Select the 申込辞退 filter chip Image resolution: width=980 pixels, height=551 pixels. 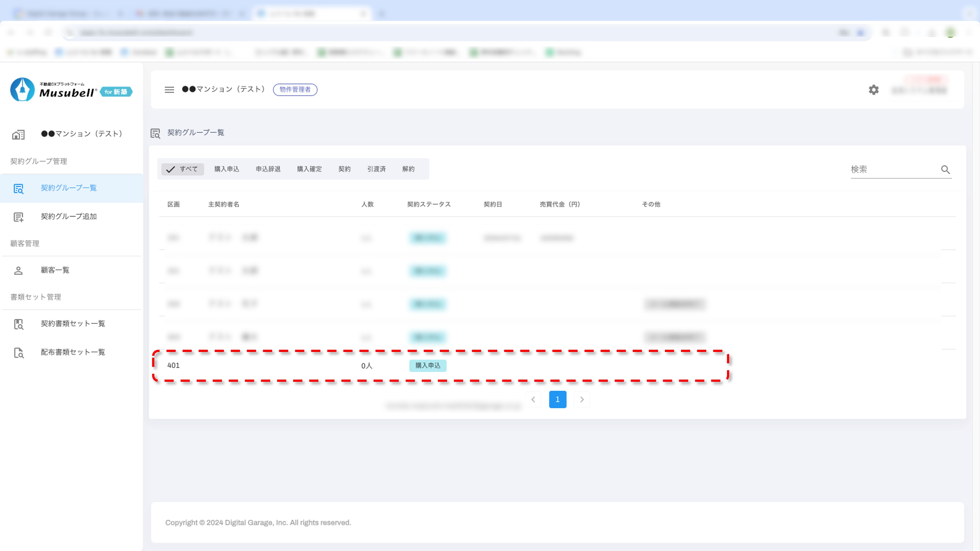tap(268, 169)
